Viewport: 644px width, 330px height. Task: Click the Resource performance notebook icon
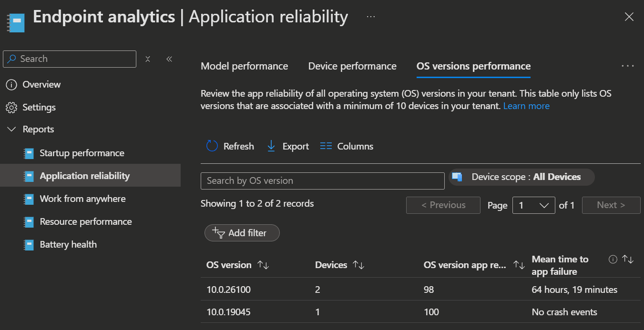tap(29, 222)
